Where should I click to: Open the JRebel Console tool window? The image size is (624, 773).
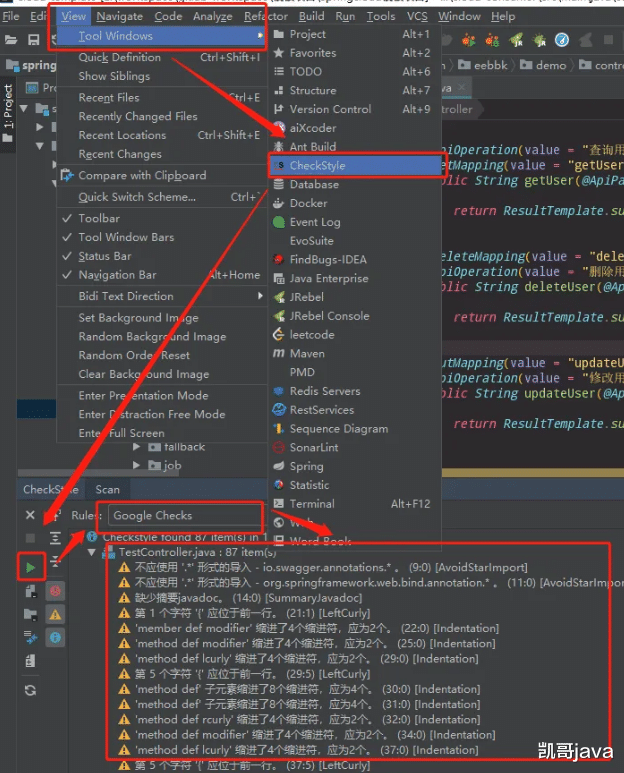pos(354,316)
